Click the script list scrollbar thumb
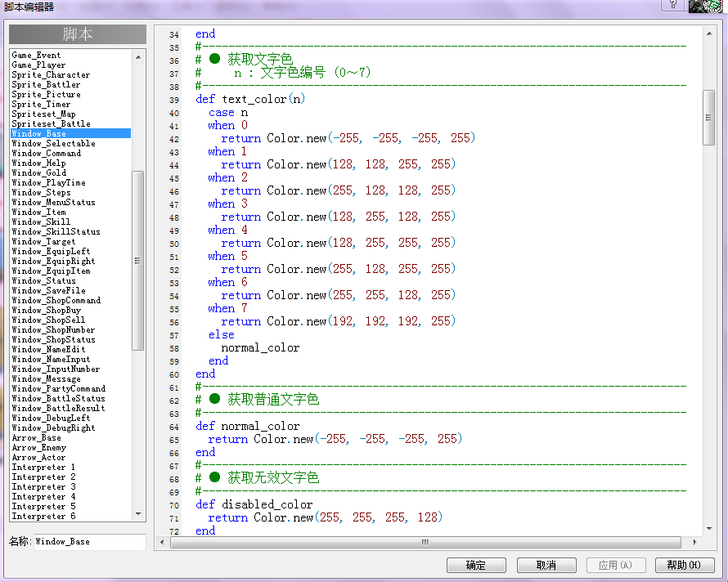The image size is (728, 582). [x=138, y=261]
